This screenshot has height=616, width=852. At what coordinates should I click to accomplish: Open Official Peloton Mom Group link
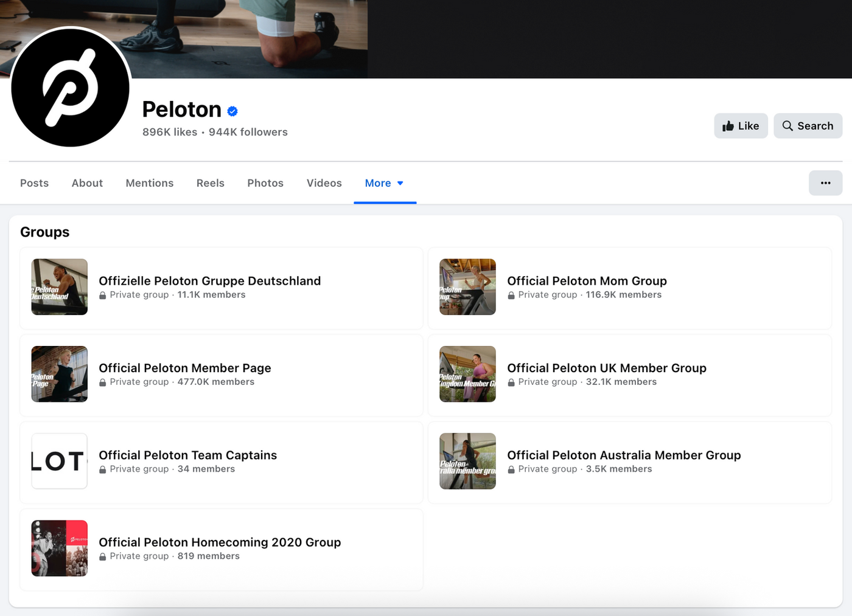point(587,281)
